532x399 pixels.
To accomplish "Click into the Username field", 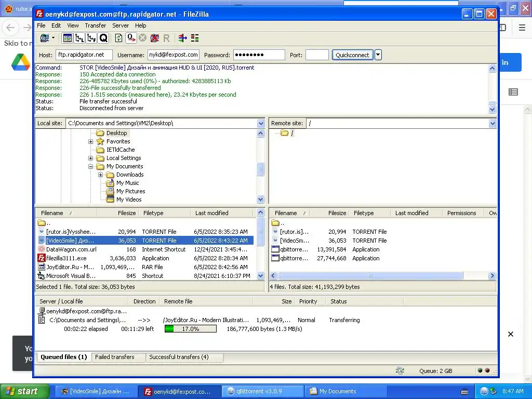I will [x=174, y=55].
